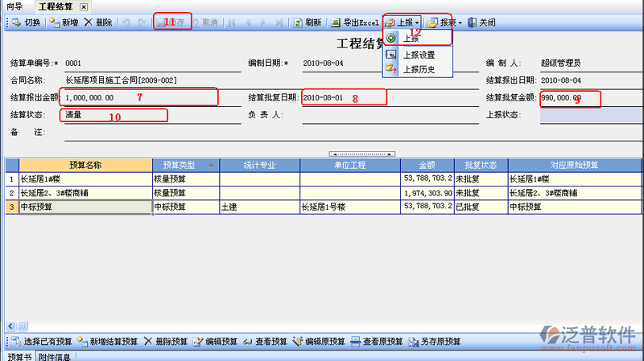
Task: Click 新增结算预算 button in bottom toolbar
Action: pos(109,342)
